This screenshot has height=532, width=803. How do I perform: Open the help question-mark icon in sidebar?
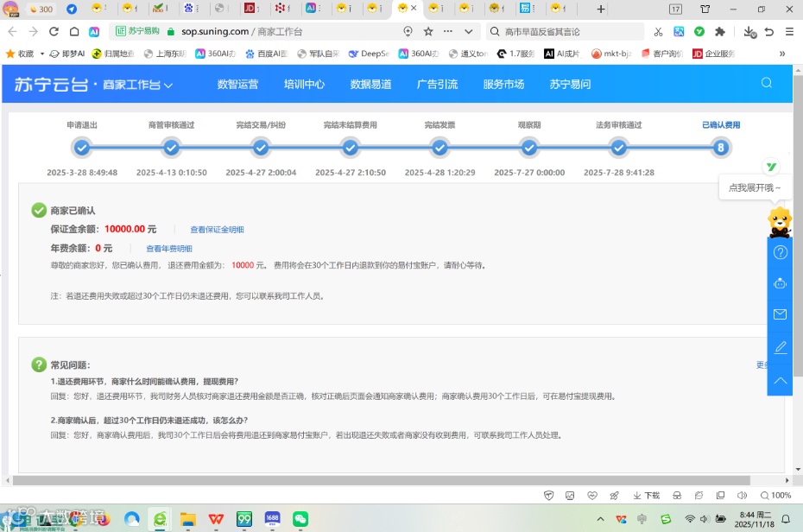(780, 252)
